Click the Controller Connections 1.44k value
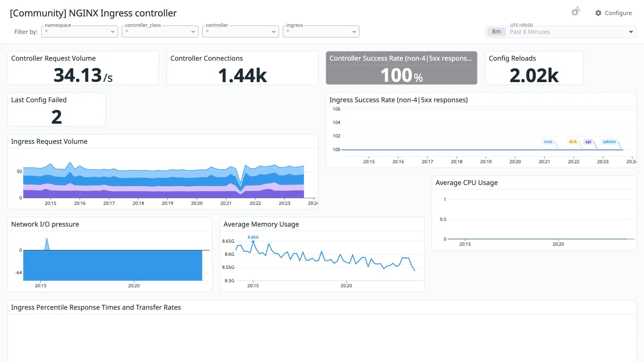644x362 pixels. tap(242, 75)
